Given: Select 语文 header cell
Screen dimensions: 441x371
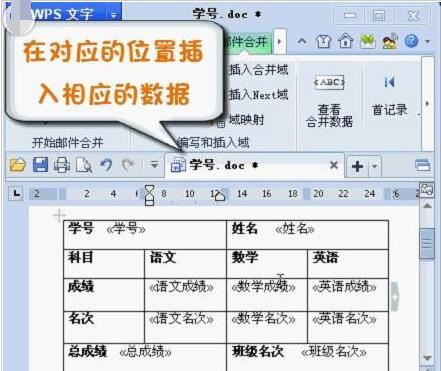Looking at the screenshot, I should 185,263.
